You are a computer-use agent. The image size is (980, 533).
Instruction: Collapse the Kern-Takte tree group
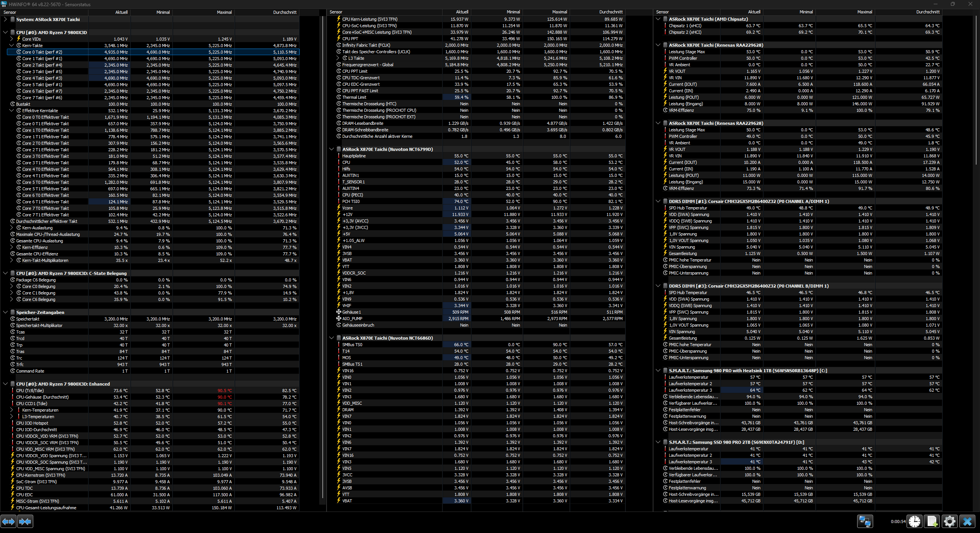pyautogui.click(x=11, y=45)
